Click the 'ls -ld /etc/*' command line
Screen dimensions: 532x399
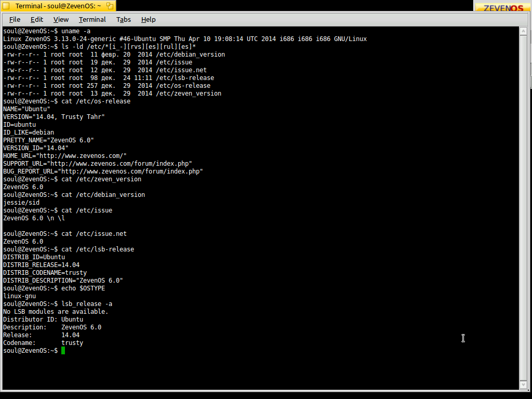99,47
